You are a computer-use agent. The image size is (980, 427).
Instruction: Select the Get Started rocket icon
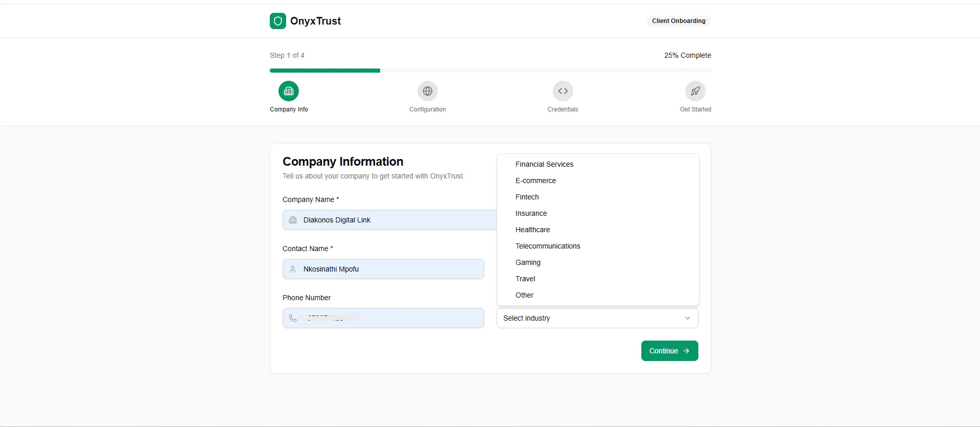[695, 91]
